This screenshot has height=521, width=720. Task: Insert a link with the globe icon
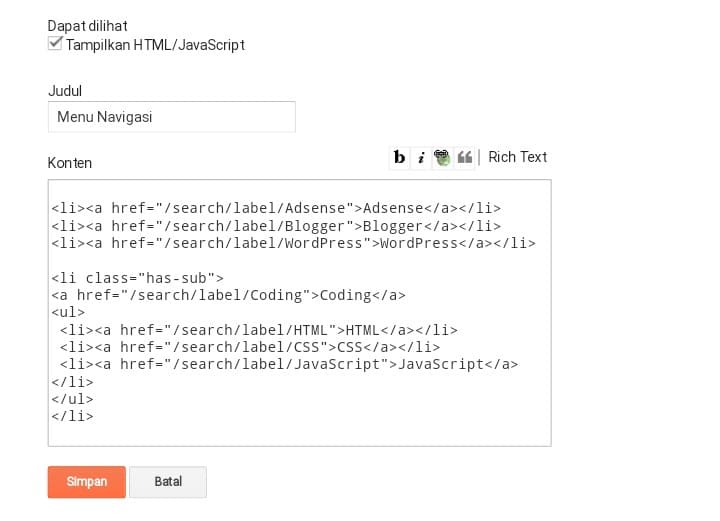[x=442, y=157]
